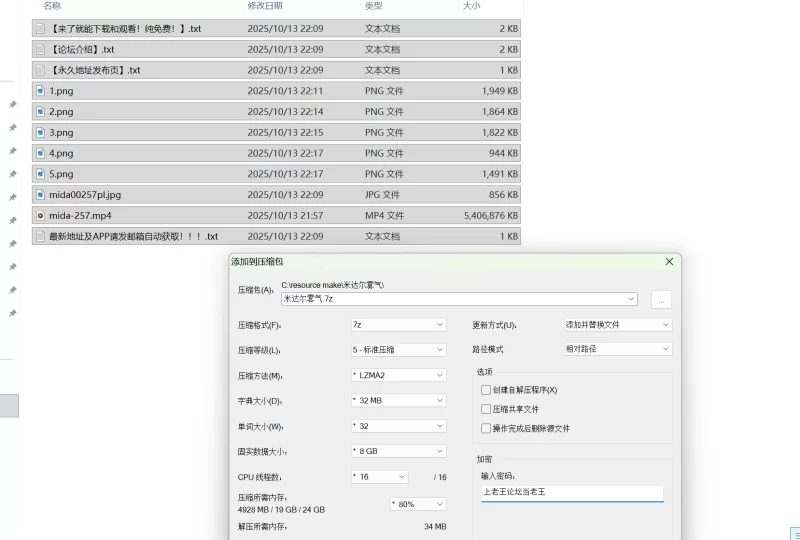Click the 【永久地址发布页】.txt file icon

pyautogui.click(x=40, y=70)
